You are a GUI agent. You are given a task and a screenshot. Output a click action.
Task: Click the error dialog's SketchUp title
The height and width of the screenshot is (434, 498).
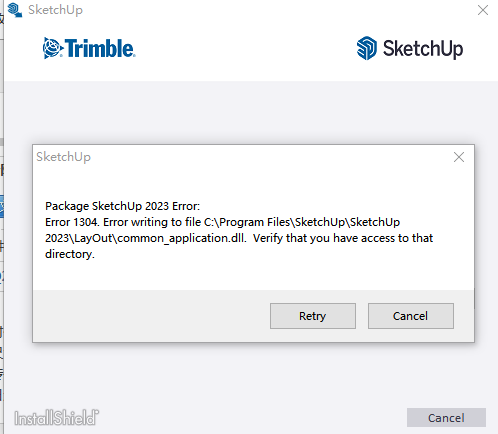[63, 157]
